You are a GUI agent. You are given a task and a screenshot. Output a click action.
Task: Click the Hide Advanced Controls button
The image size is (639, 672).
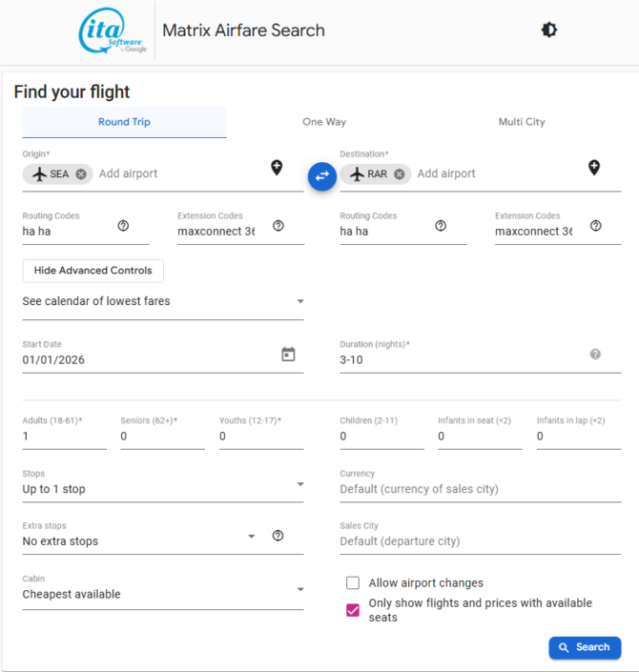coord(93,271)
